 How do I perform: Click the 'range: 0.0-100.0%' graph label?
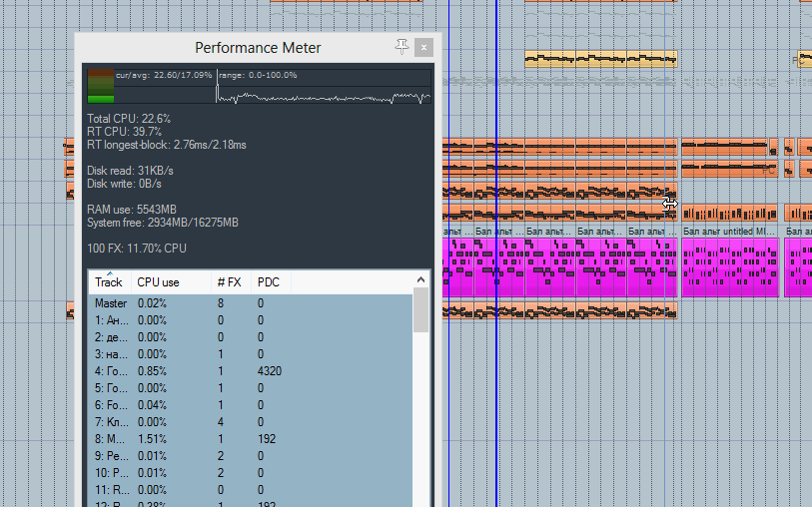tap(258, 75)
